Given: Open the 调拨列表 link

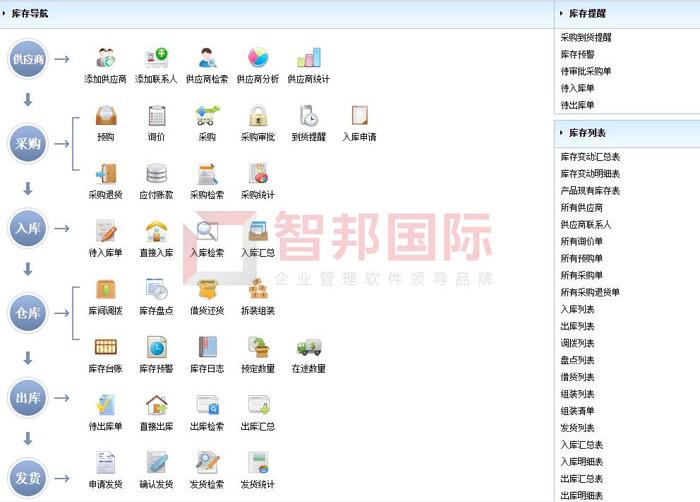Looking at the screenshot, I should click(x=577, y=343).
